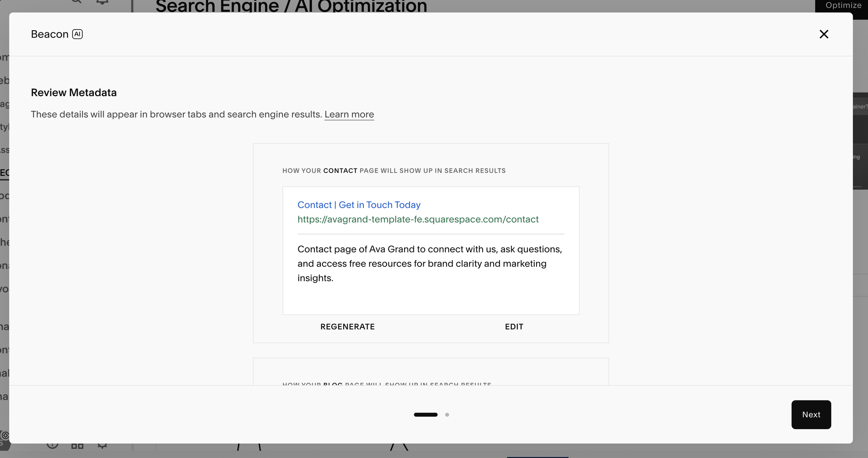This screenshot has width=868, height=458.
Task: Click the avagrand-template contact URL
Action: [x=418, y=219]
